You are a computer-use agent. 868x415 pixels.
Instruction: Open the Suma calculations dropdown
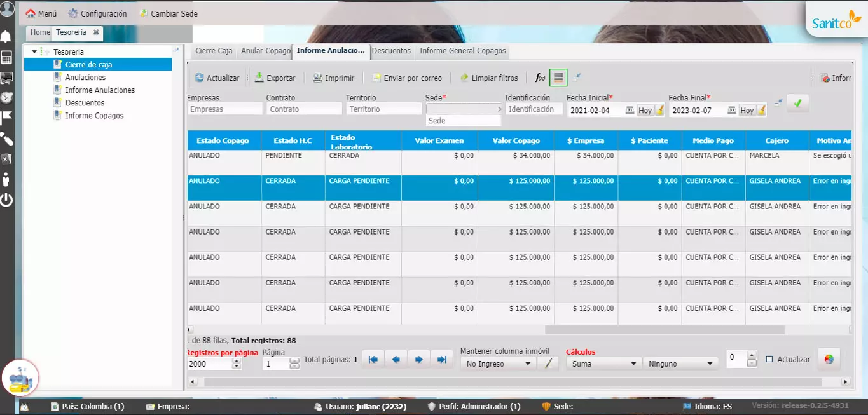[604, 364]
